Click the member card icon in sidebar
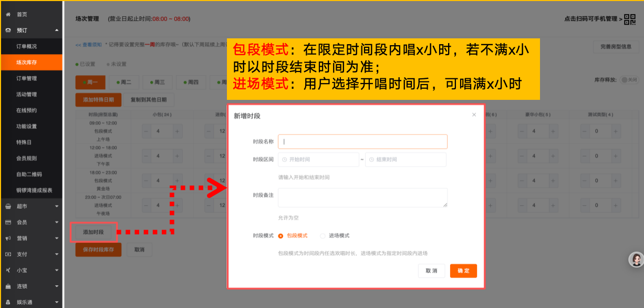644x308 pixels. click(8, 222)
